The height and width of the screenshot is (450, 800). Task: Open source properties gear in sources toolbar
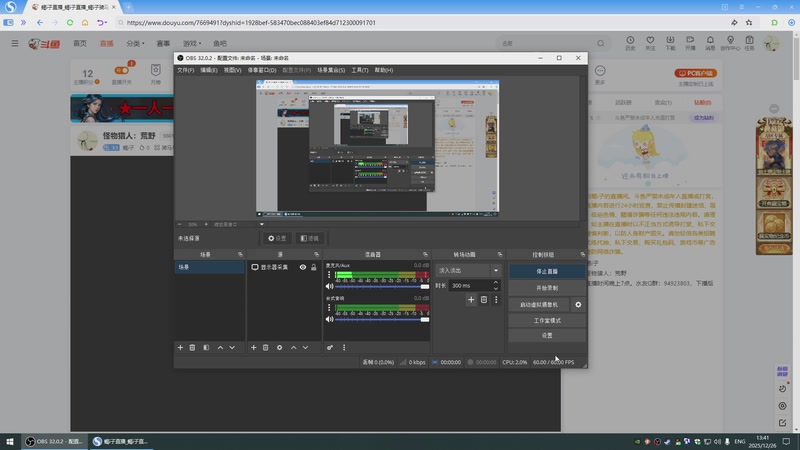pyautogui.click(x=279, y=347)
